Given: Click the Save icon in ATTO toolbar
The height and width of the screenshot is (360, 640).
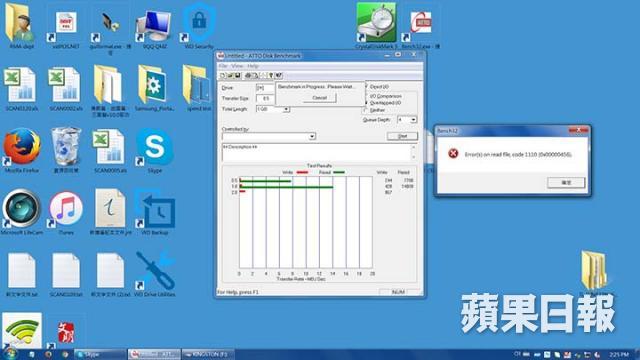Looking at the screenshot, I should [238, 76].
